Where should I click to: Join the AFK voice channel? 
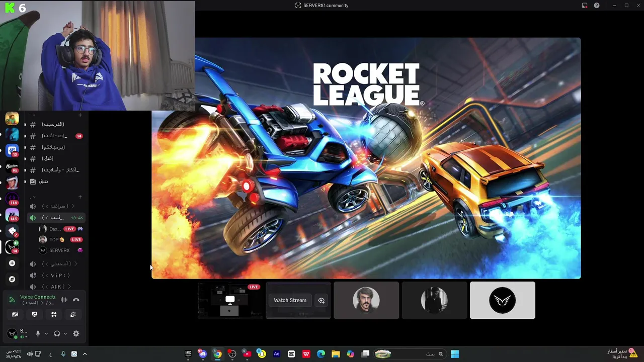coord(56,287)
